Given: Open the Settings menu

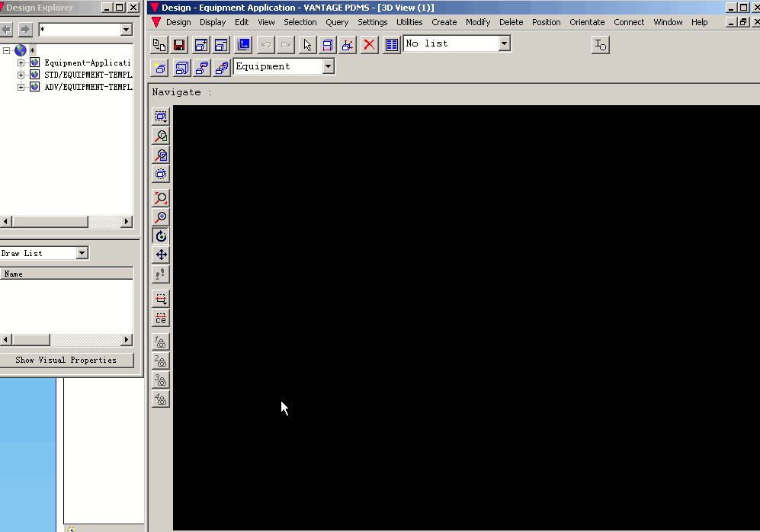Looking at the screenshot, I should click(x=373, y=22).
